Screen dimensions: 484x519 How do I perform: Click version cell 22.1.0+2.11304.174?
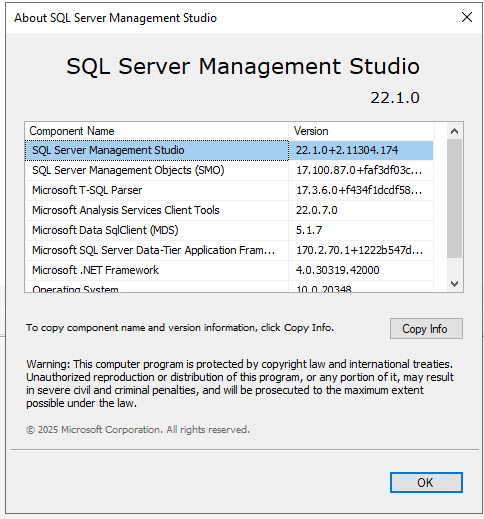coord(361,150)
